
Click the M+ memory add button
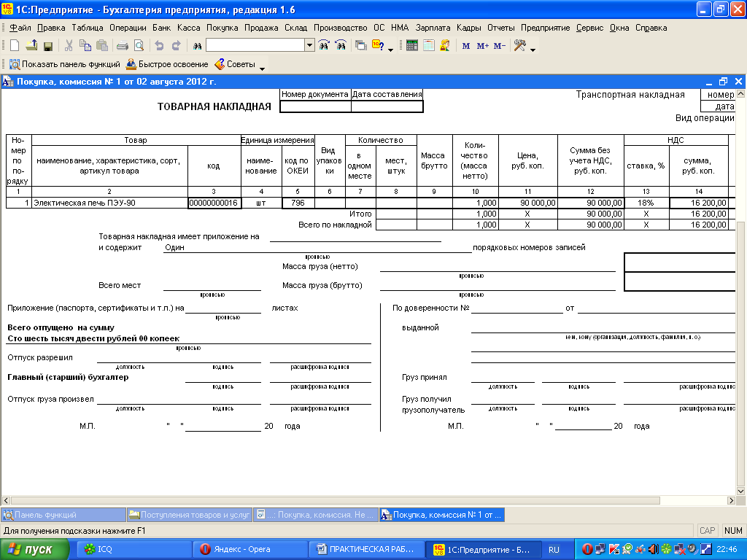(483, 46)
